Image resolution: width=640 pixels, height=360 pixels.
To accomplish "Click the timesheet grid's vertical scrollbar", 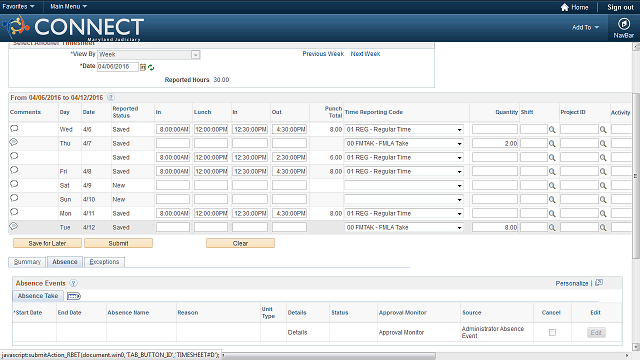I will point(636,176).
